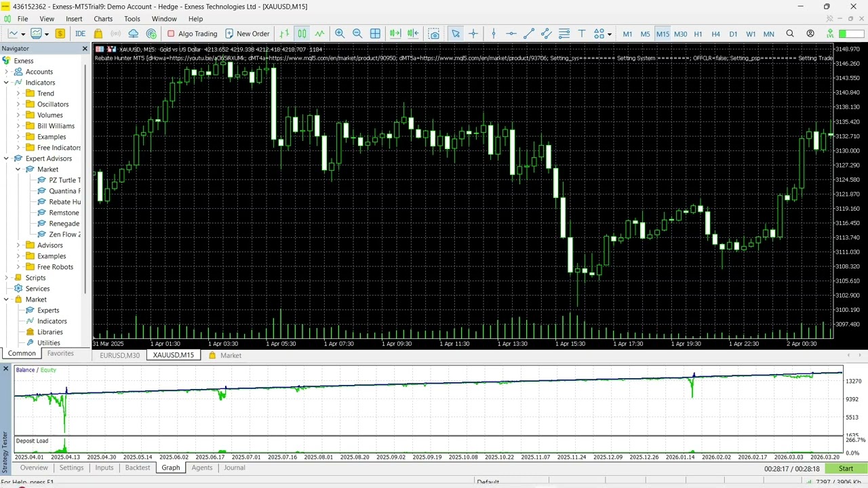Open the Journal tab in Strategy Tester

pyautogui.click(x=235, y=468)
